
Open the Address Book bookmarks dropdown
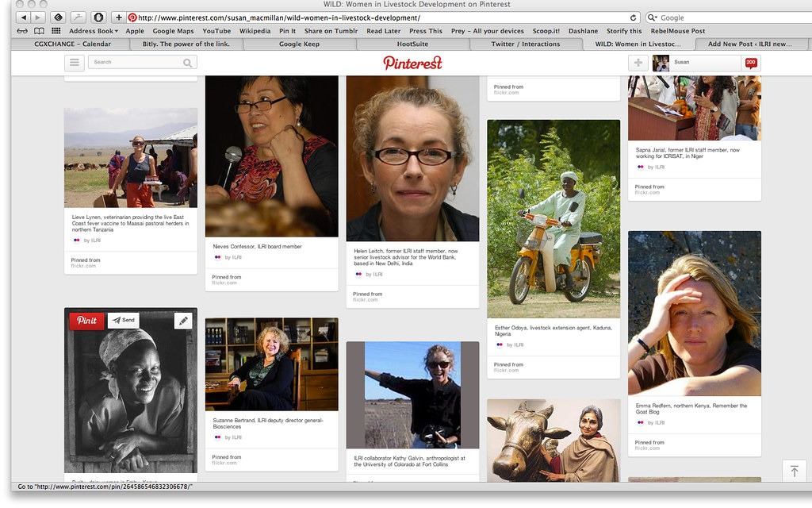[93, 31]
